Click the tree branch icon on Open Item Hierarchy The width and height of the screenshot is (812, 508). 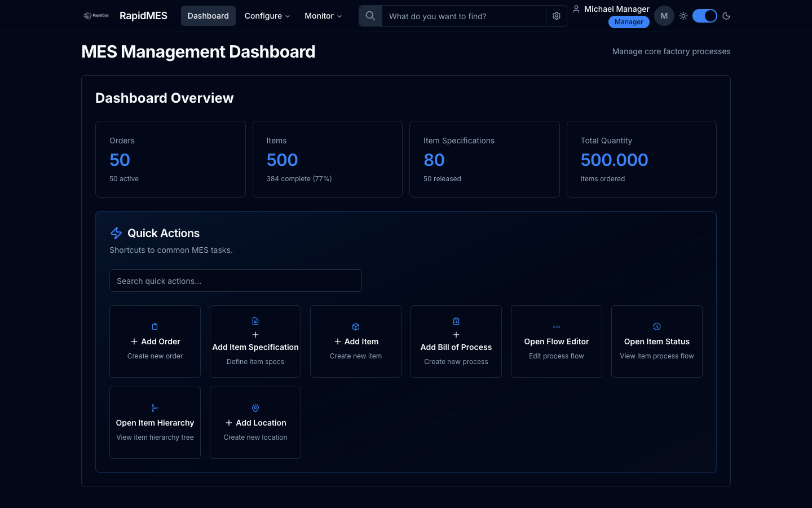(x=155, y=408)
